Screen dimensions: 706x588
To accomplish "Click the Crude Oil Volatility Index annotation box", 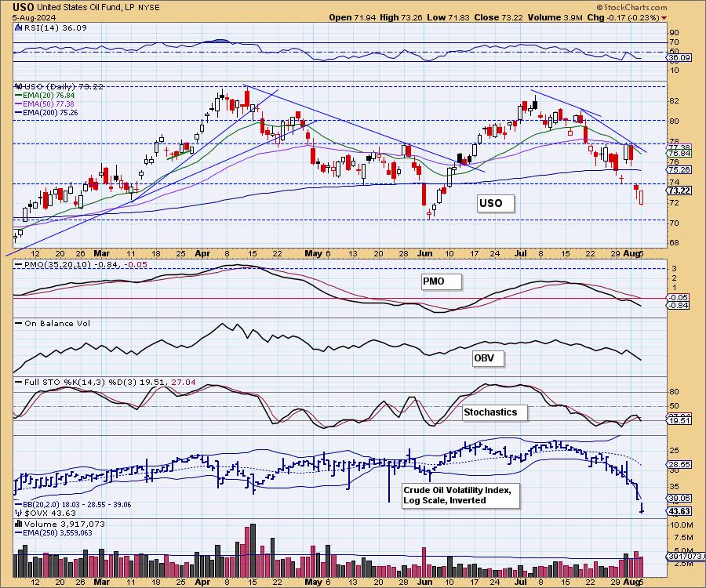I will point(460,495).
